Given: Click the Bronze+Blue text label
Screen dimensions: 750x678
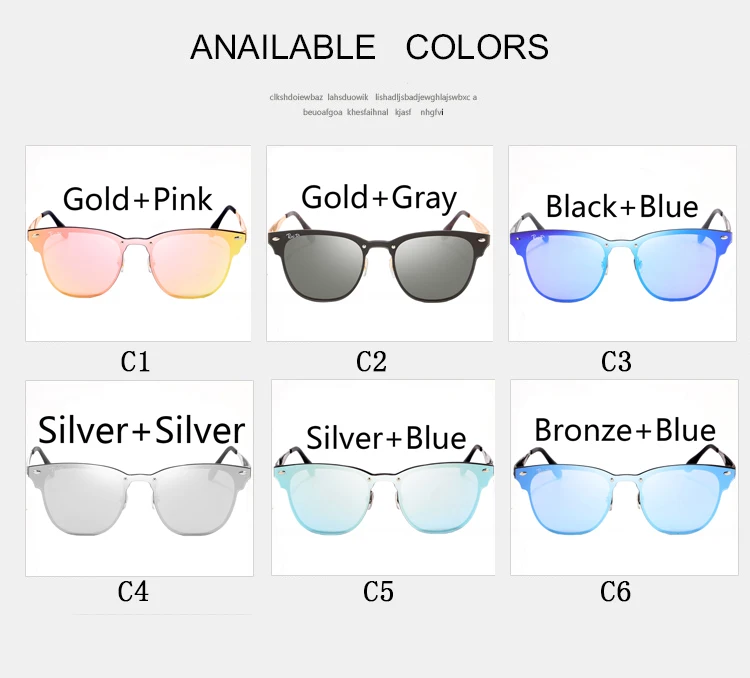Looking at the screenshot, I should pos(625,430).
